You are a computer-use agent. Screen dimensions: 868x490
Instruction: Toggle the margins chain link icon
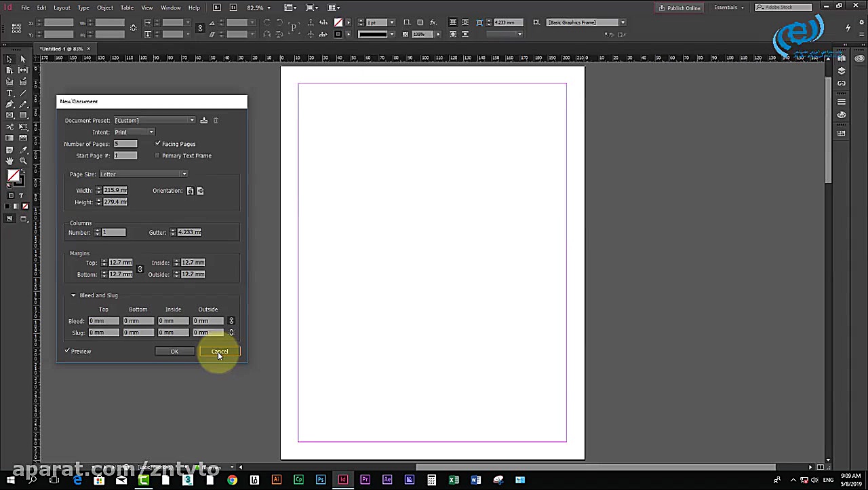pos(140,269)
